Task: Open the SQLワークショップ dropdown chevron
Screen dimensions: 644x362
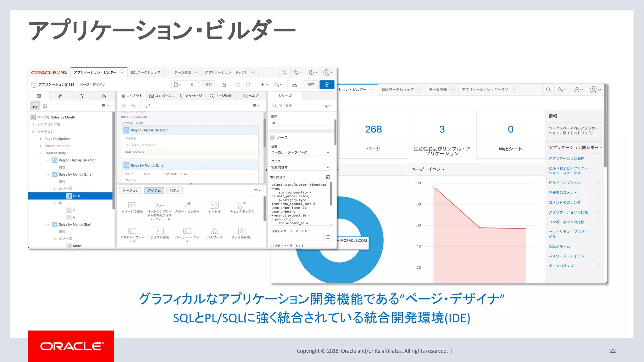Action: [x=166, y=73]
